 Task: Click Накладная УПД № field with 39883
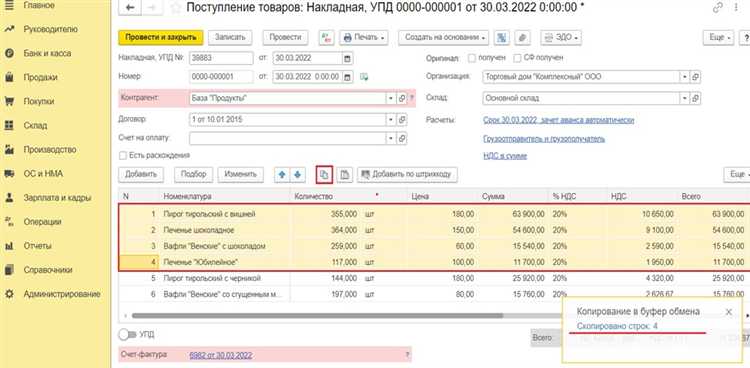click(221, 58)
